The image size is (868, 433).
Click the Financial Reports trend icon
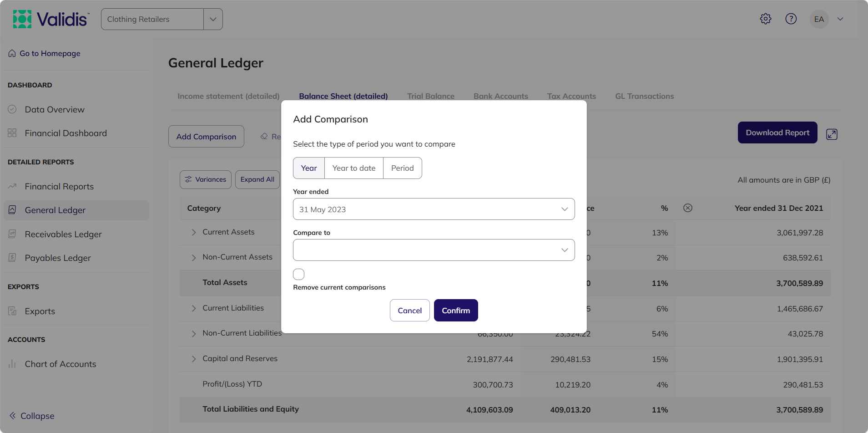click(x=12, y=186)
